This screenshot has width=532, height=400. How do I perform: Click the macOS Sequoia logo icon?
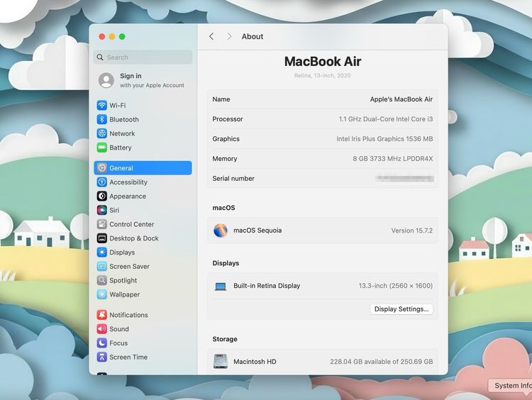click(220, 230)
